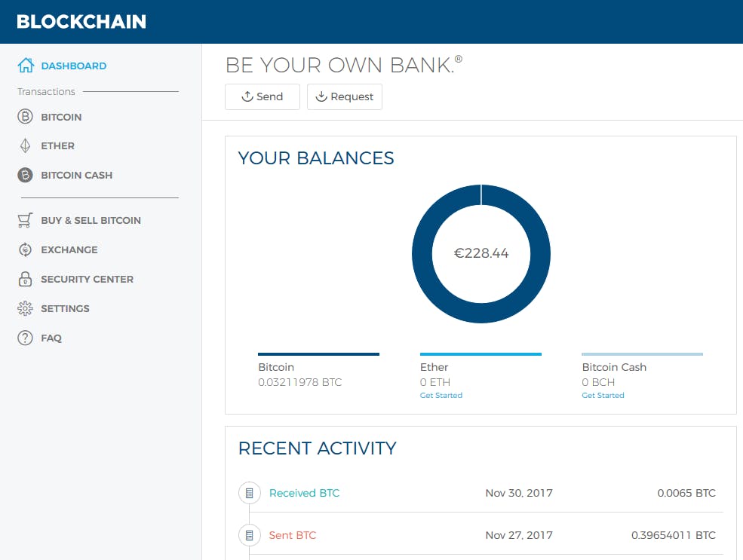Go to Buy & Sell Bitcoin page

[x=91, y=220]
